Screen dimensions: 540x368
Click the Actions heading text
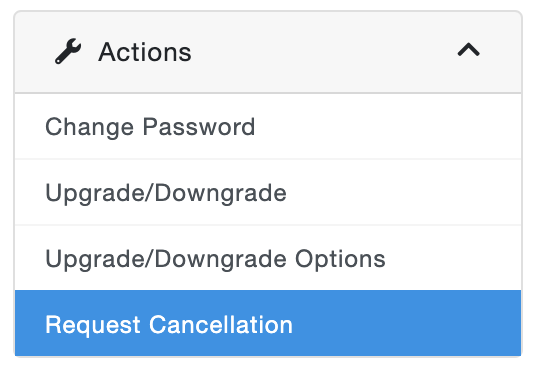point(145,52)
